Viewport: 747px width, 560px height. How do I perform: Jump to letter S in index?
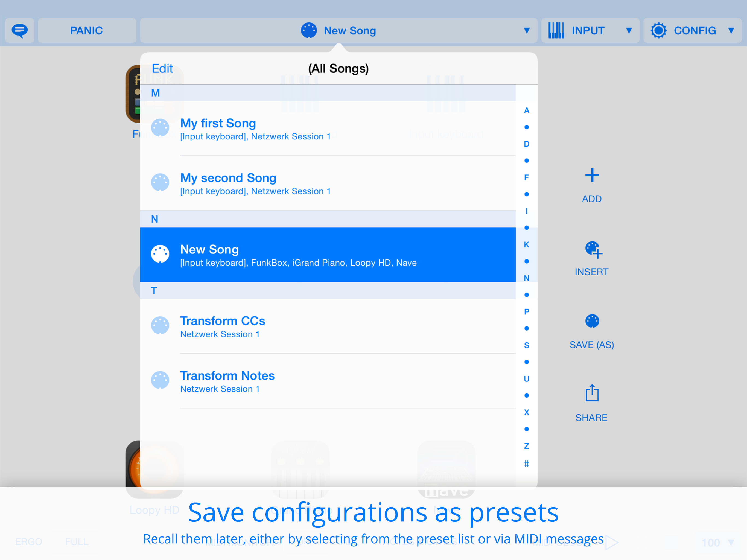pyautogui.click(x=526, y=345)
